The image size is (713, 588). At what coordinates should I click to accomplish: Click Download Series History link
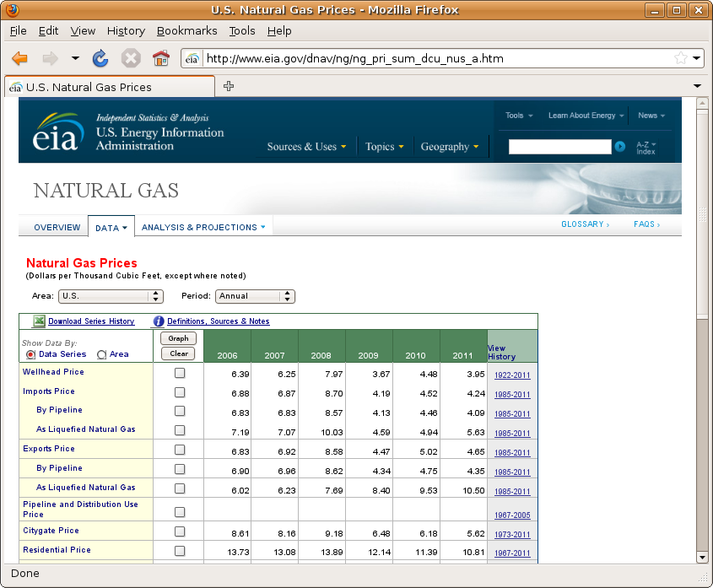tap(91, 321)
